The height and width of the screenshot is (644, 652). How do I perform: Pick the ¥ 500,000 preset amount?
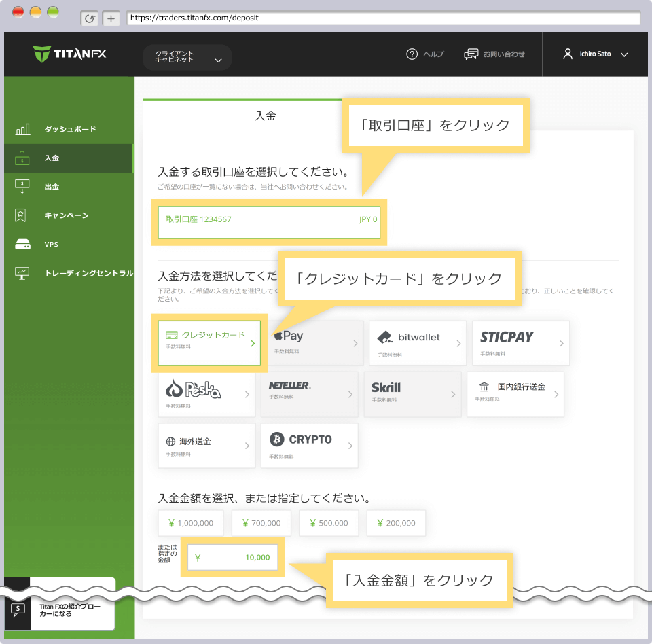329,523
